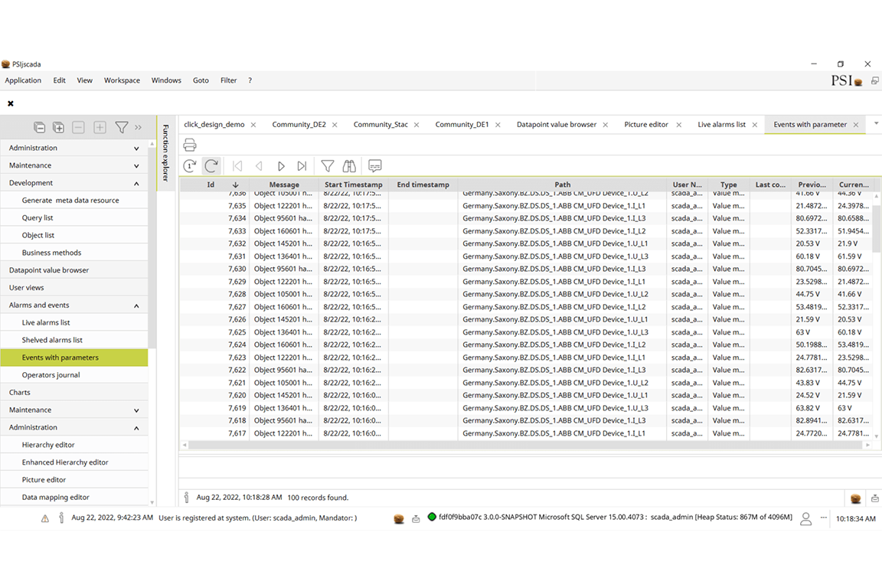Collapse the Alarms and events section
Image resolution: width=882 pixels, height=588 pixels.
[x=136, y=305]
